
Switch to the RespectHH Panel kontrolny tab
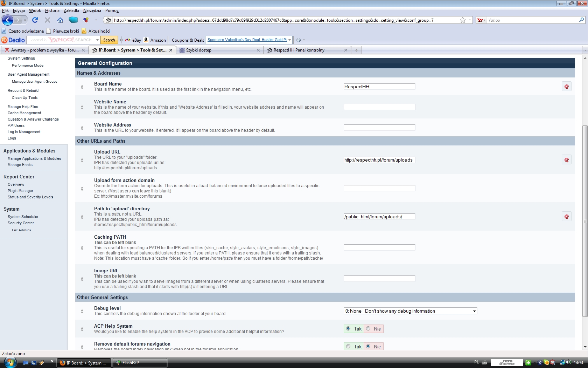tap(299, 50)
